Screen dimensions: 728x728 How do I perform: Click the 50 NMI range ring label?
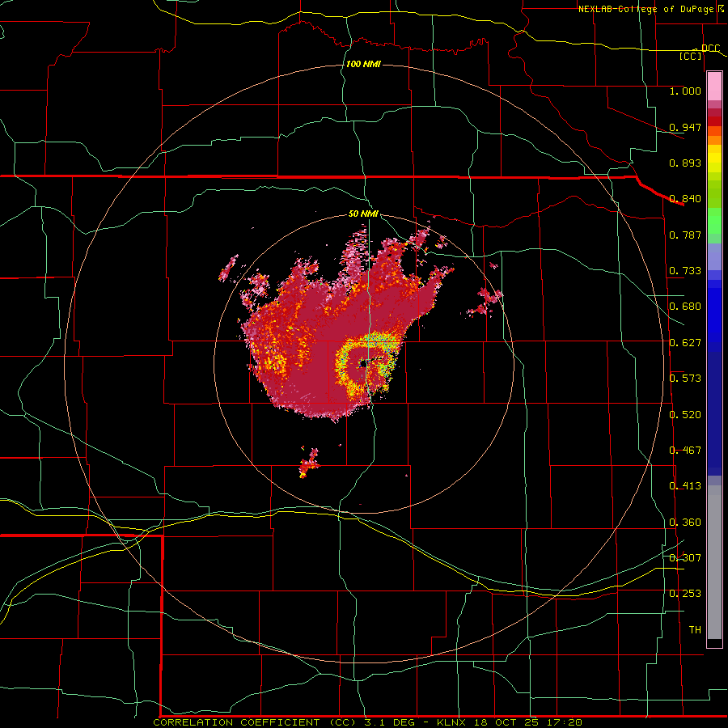pos(363,214)
